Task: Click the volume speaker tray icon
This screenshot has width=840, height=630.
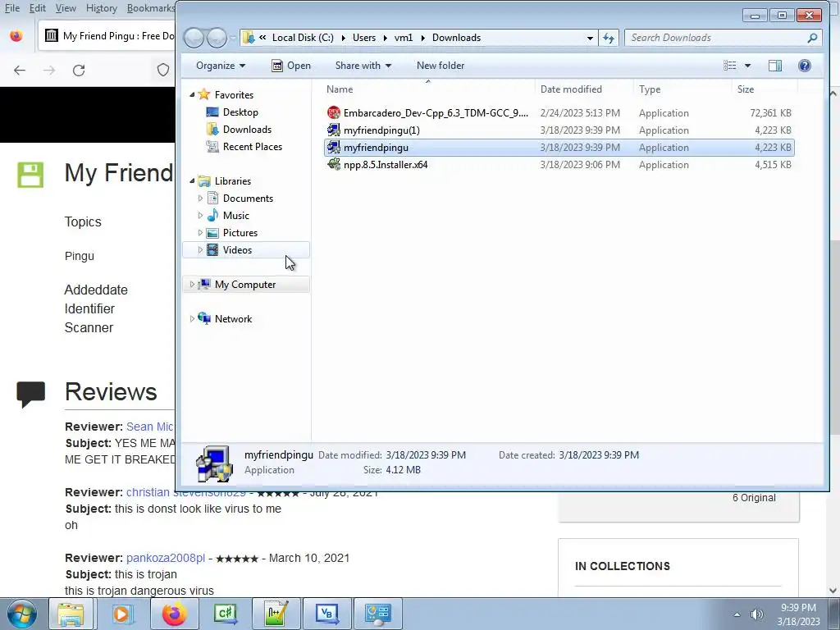Action: pos(756,614)
